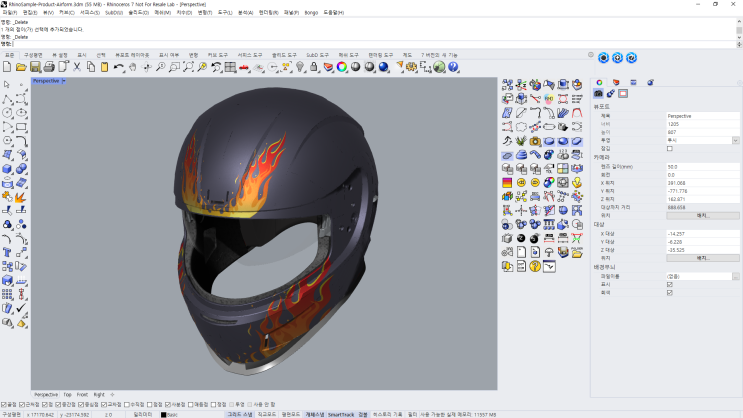Toggle the 사분점 osnap checkbox

pos(168,405)
